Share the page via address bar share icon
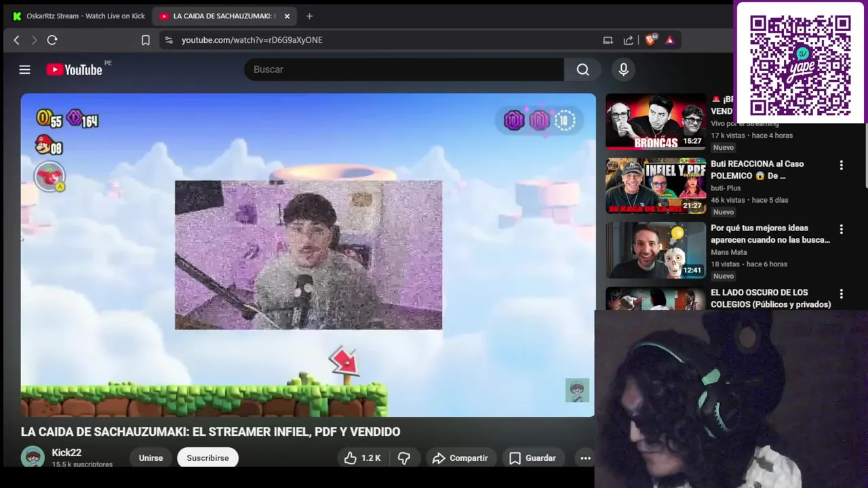 point(629,40)
